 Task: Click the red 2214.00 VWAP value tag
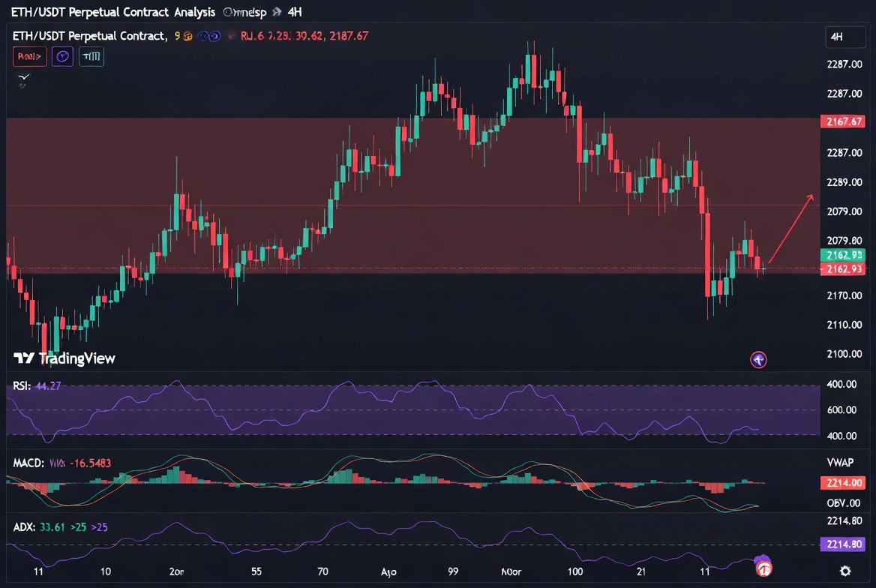pos(844,483)
